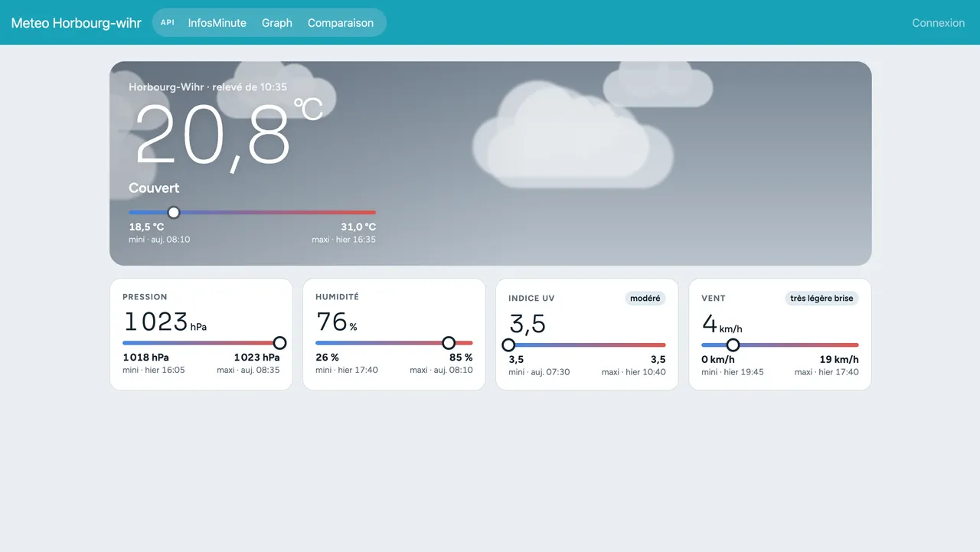Click the 0 km/h minimum wind

tap(718, 360)
